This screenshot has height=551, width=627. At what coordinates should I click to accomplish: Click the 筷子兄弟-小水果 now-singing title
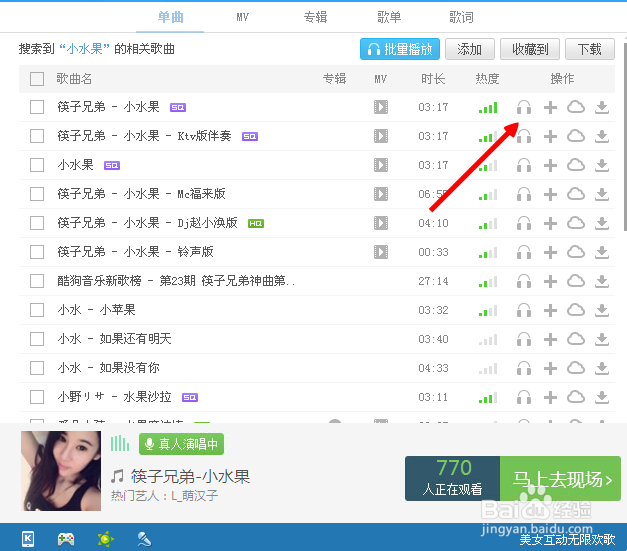click(190, 476)
